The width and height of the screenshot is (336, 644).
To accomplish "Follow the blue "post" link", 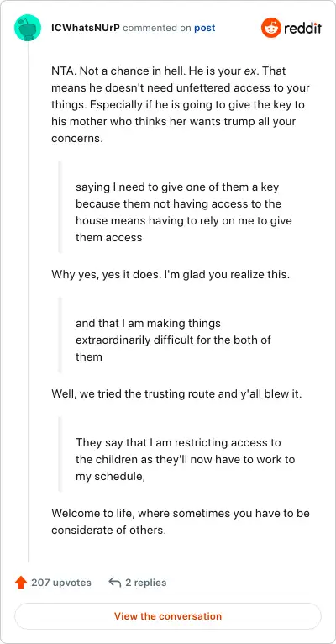I will point(204,28).
